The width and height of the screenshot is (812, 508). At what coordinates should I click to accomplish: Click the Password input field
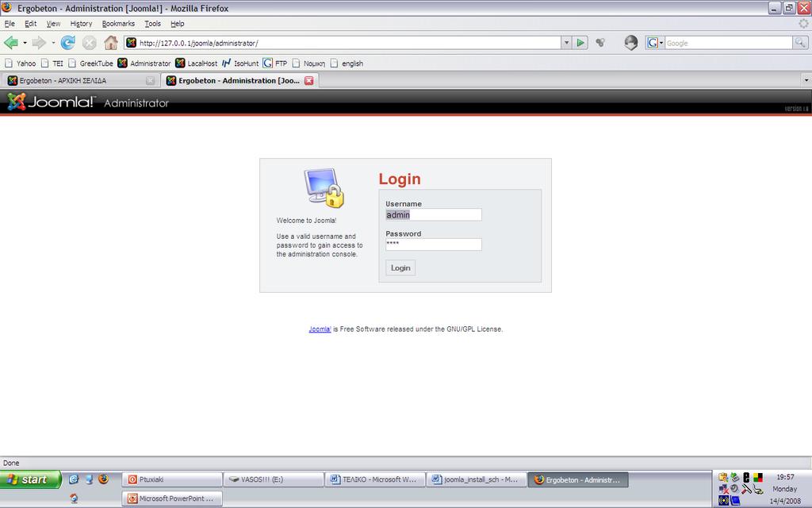click(434, 244)
